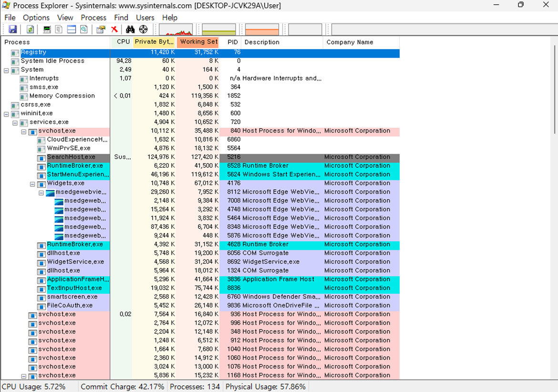Collapse the svchost.exe PID 840 node

tap(23, 132)
